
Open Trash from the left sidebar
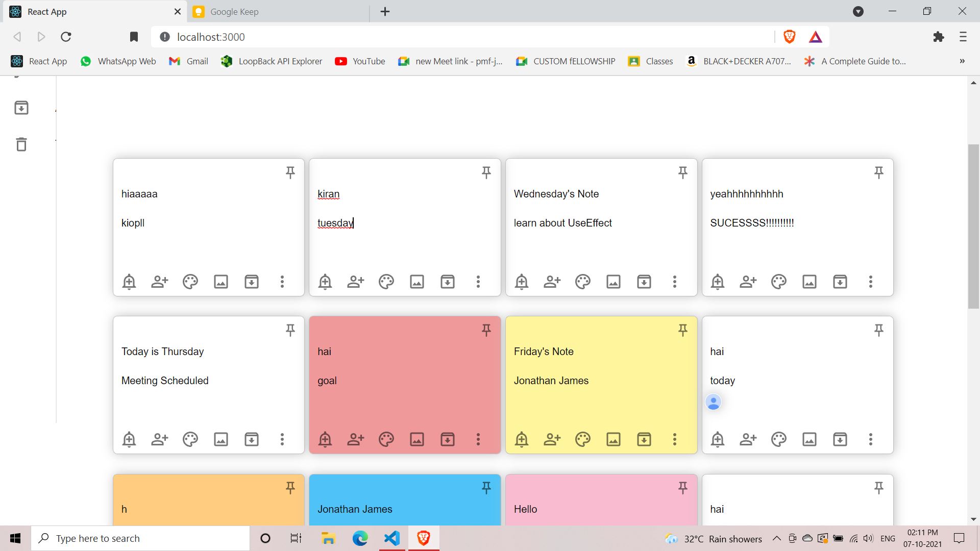[21, 144]
